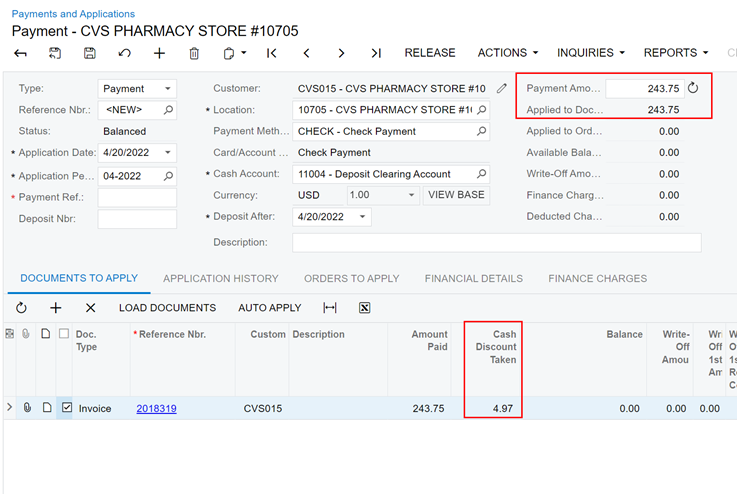Click Fit to Screen columns icon

(x=329, y=308)
